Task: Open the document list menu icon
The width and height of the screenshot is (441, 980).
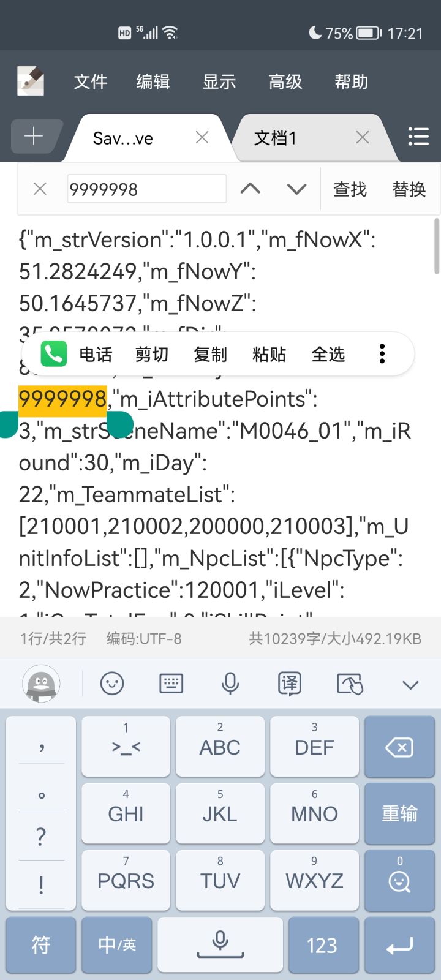Action: click(x=418, y=137)
